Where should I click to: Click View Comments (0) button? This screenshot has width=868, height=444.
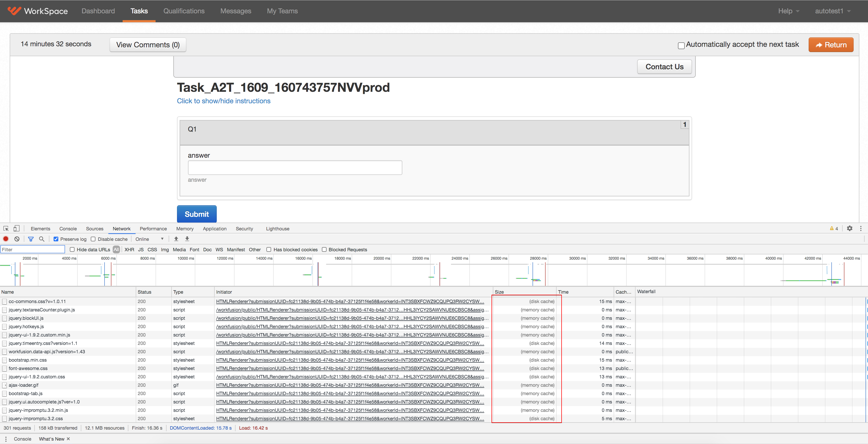(x=148, y=45)
